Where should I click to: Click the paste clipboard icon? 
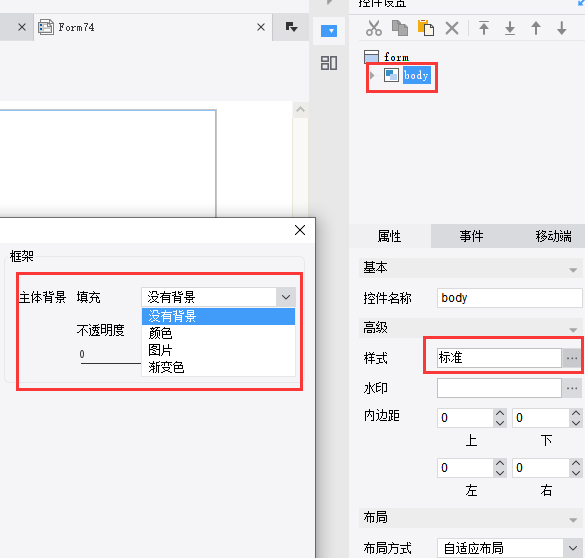[x=426, y=28]
